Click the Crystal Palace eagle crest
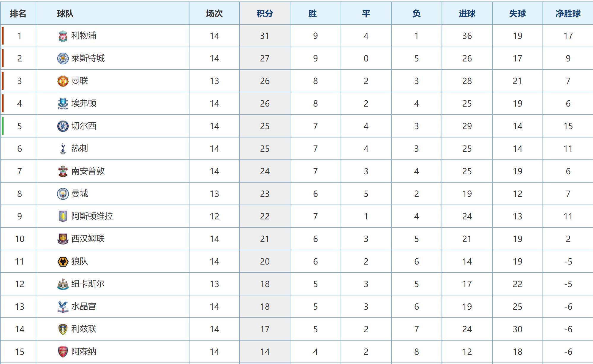This screenshot has width=593, height=364. coord(63,307)
